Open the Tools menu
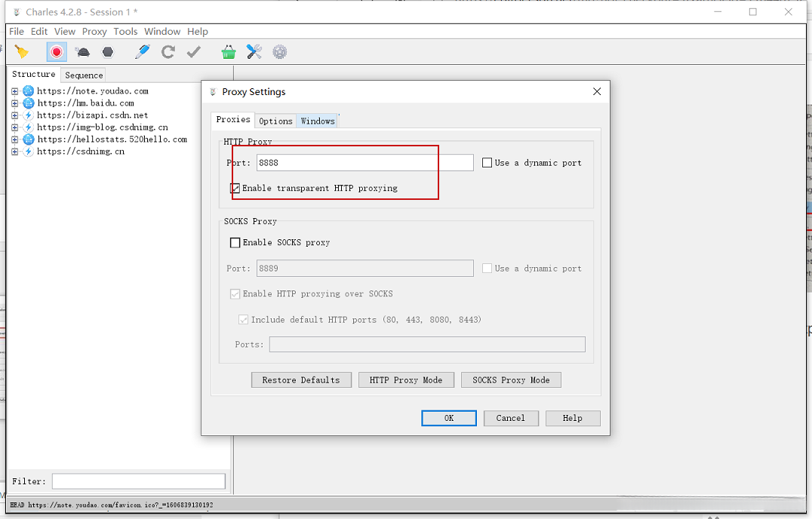812x519 pixels. point(125,32)
